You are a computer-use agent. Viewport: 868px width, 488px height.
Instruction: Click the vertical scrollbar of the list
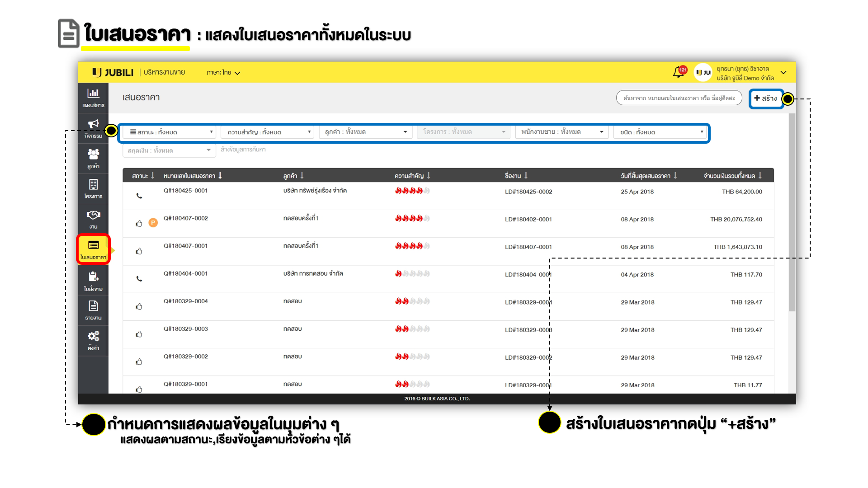(792, 212)
